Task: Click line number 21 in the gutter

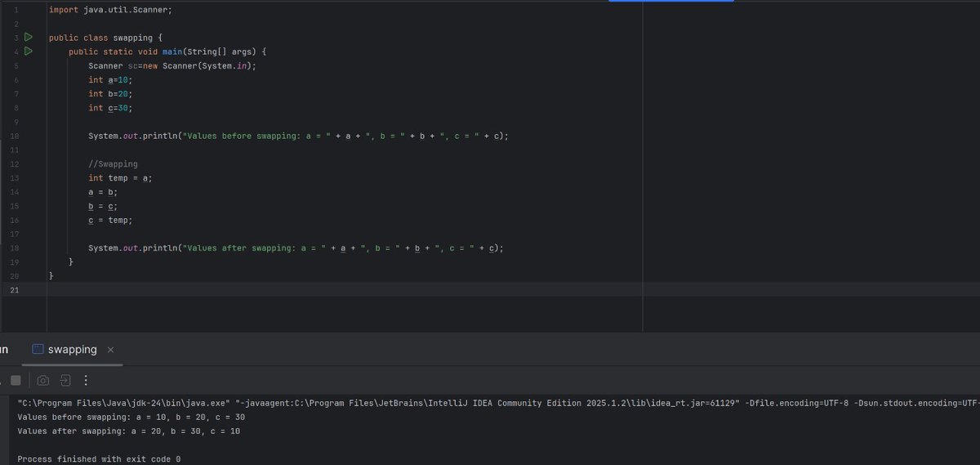Action: click(16, 290)
